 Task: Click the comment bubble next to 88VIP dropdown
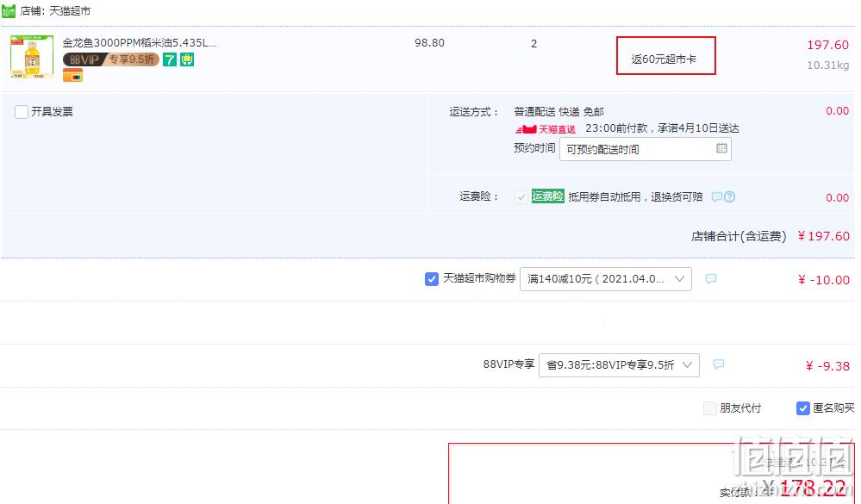click(x=718, y=364)
